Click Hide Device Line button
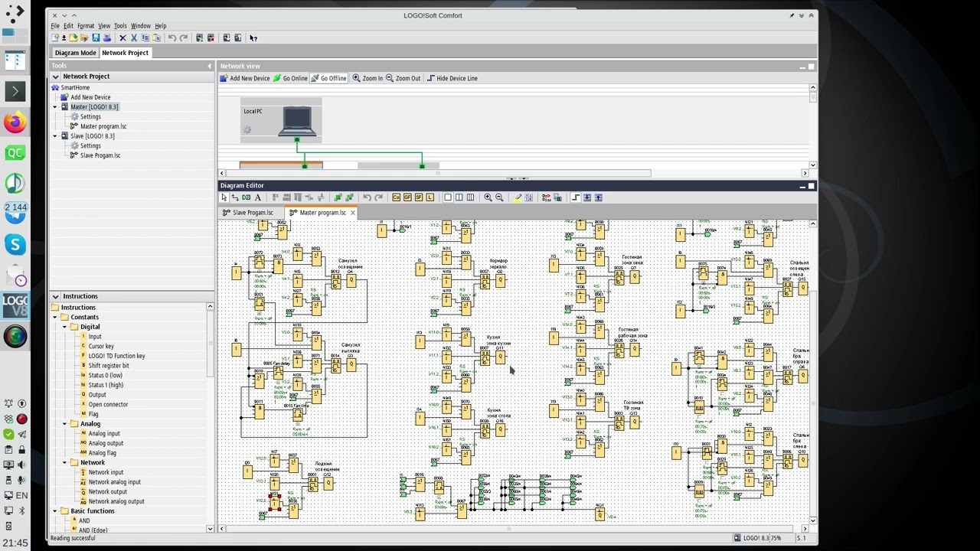980x551 pixels. (x=452, y=78)
